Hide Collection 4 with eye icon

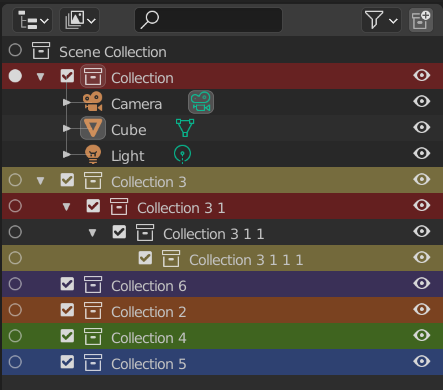pos(422,335)
